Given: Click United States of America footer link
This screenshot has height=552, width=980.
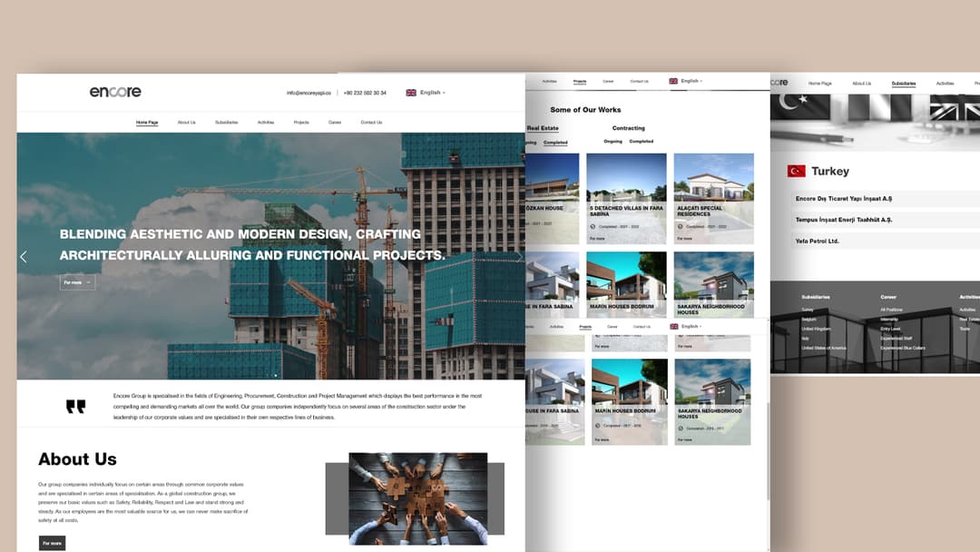Looking at the screenshot, I should tap(824, 349).
